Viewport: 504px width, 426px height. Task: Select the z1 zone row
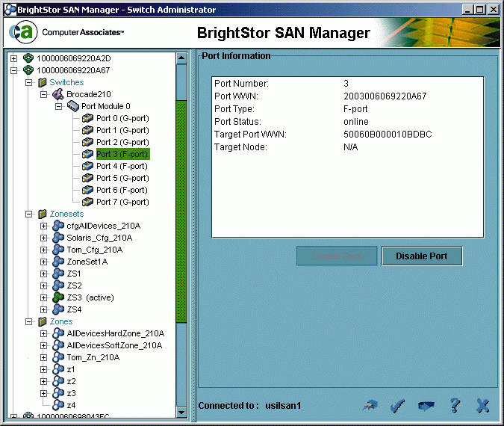coord(71,369)
